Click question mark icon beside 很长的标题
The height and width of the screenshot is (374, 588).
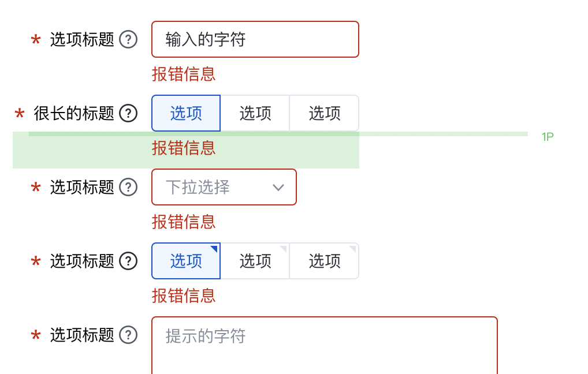coord(128,113)
